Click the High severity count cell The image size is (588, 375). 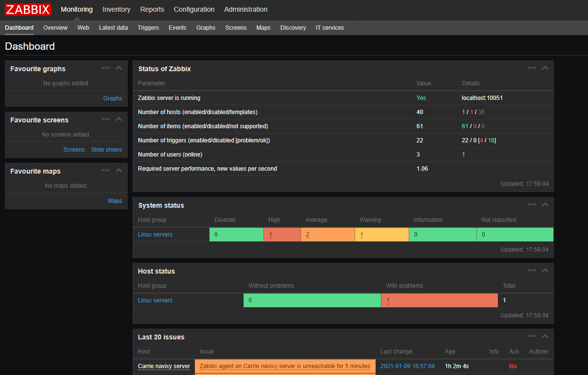tap(282, 235)
